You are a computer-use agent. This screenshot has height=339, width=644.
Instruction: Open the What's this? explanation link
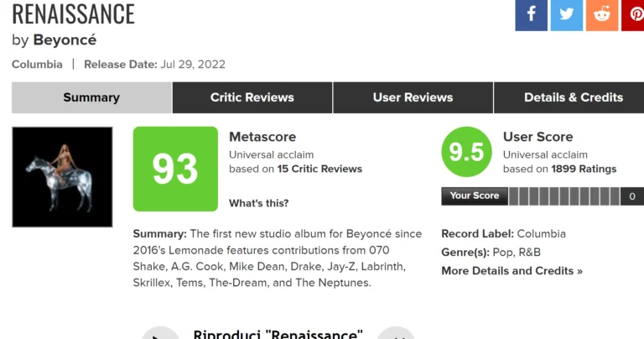(258, 203)
